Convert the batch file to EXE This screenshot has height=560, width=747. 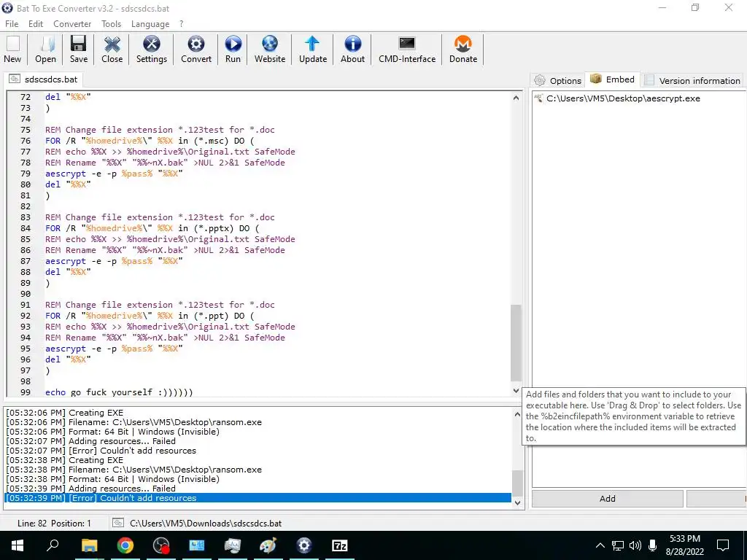tap(196, 49)
